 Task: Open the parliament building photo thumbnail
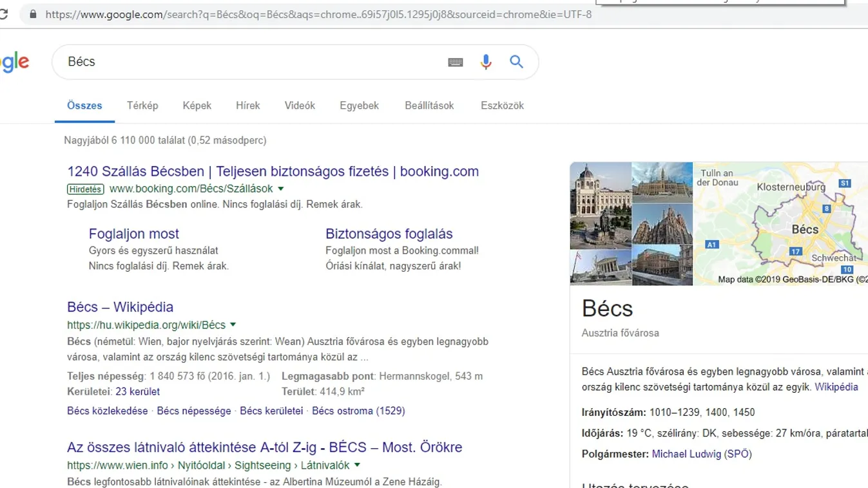pyautogui.click(x=601, y=268)
